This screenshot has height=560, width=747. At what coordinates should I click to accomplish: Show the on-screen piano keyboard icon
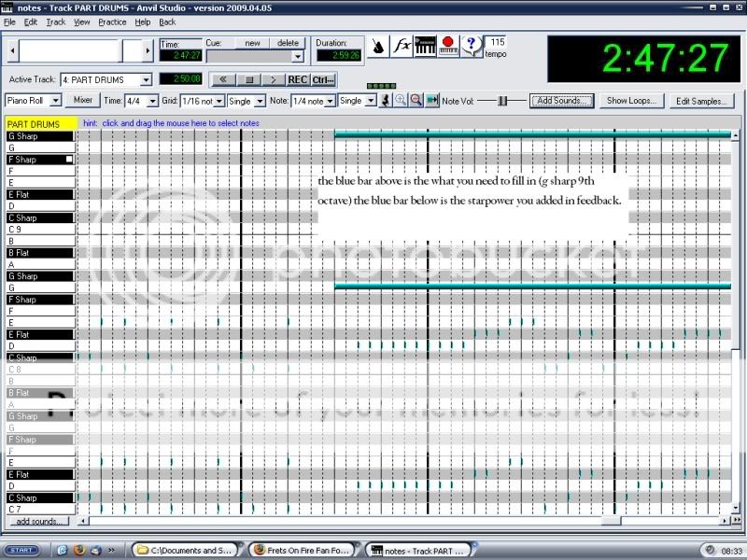point(425,47)
